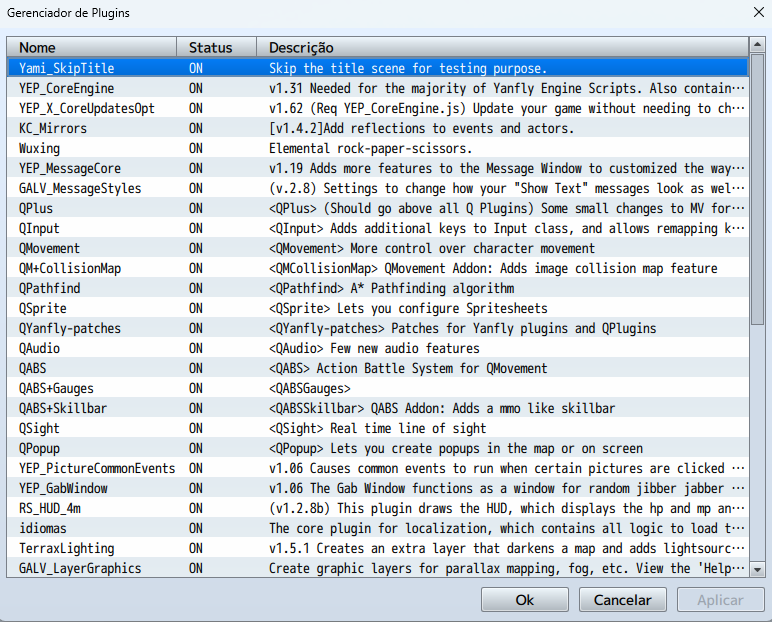The image size is (772, 622).
Task: Select the QABS+Skillbar plugin name
Action: 63,408
